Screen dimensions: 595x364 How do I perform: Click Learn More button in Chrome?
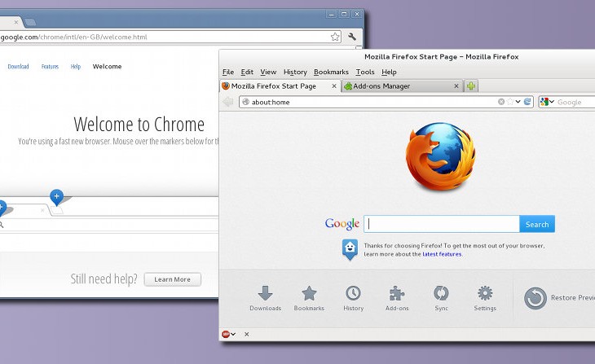coord(172,279)
